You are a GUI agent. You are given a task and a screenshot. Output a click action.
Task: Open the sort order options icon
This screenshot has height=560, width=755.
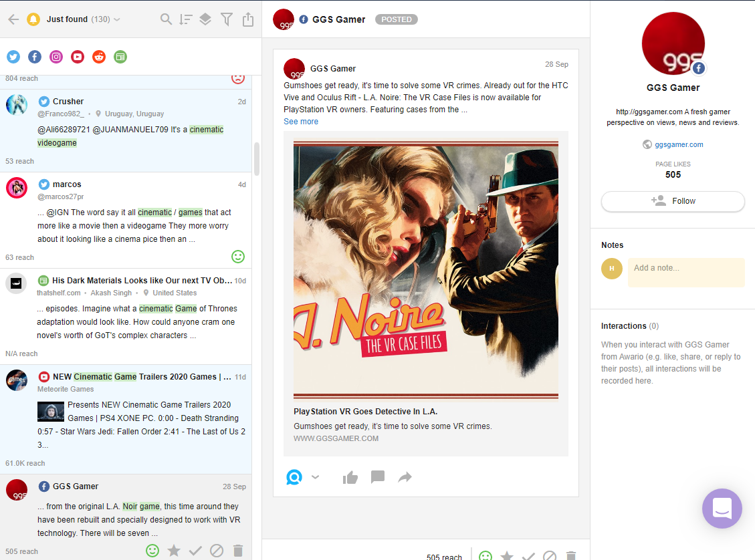186,19
